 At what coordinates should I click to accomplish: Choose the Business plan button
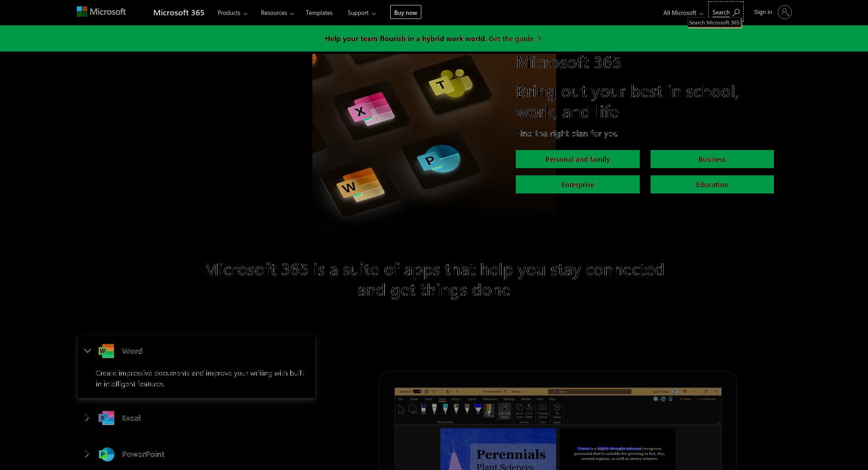coord(712,159)
